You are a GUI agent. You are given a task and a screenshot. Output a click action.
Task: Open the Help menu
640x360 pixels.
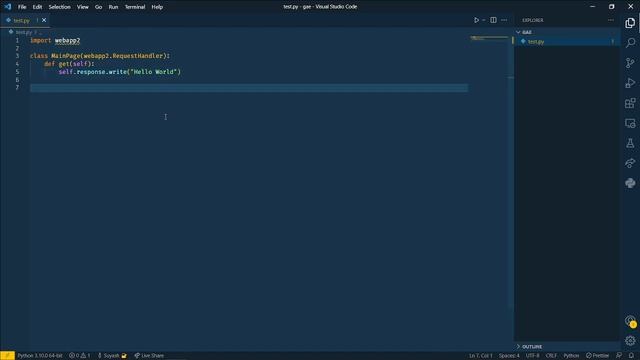click(157, 7)
